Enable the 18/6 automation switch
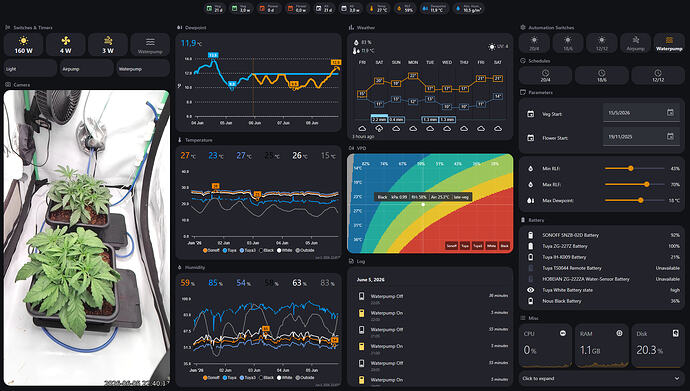The image size is (690, 391). click(x=568, y=44)
